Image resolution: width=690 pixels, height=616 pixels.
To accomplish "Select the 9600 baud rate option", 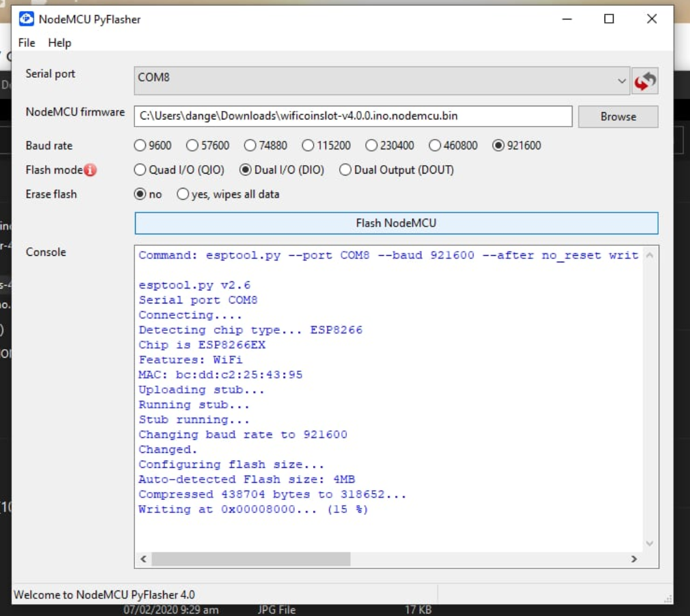I will (140, 146).
